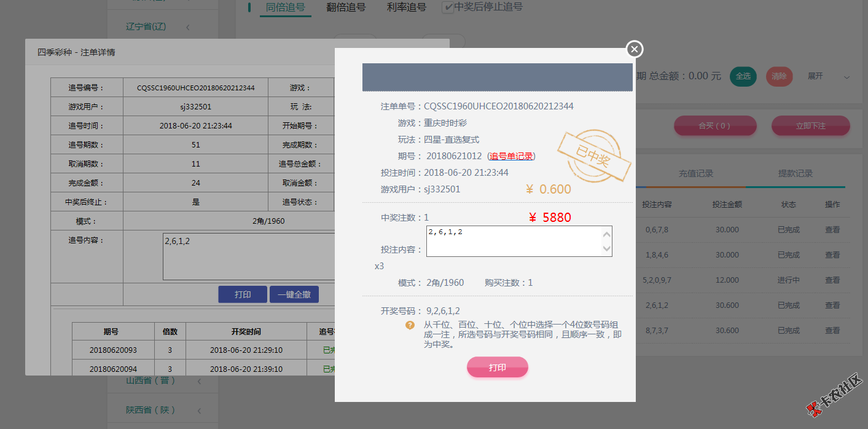Click 2018-06-20 21:29:10 draw time cell

pyautogui.click(x=246, y=350)
